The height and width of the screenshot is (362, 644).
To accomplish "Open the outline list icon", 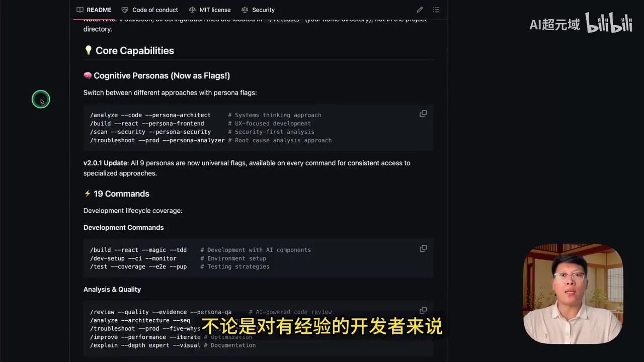I will 436,10.
